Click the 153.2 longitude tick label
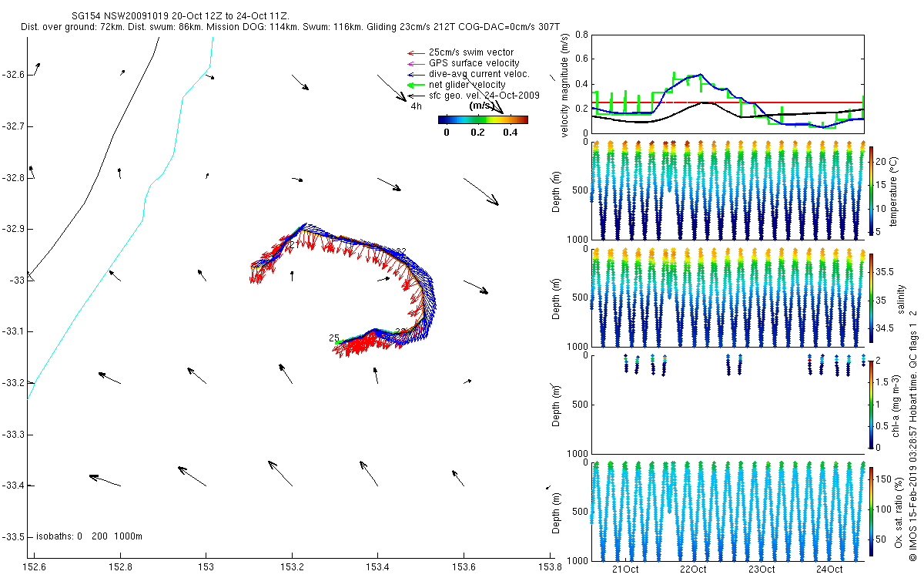The image size is (924, 578). click(x=292, y=567)
